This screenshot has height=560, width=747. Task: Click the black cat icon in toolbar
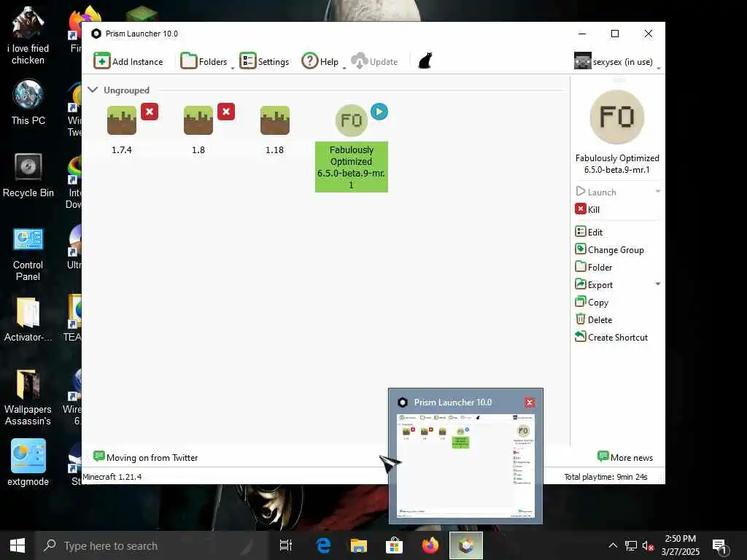tap(425, 61)
